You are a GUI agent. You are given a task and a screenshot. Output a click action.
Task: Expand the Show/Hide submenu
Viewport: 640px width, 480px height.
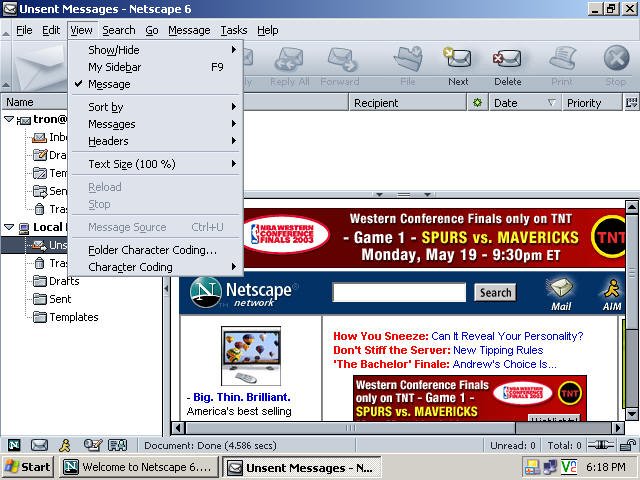click(x=157, y=50)
